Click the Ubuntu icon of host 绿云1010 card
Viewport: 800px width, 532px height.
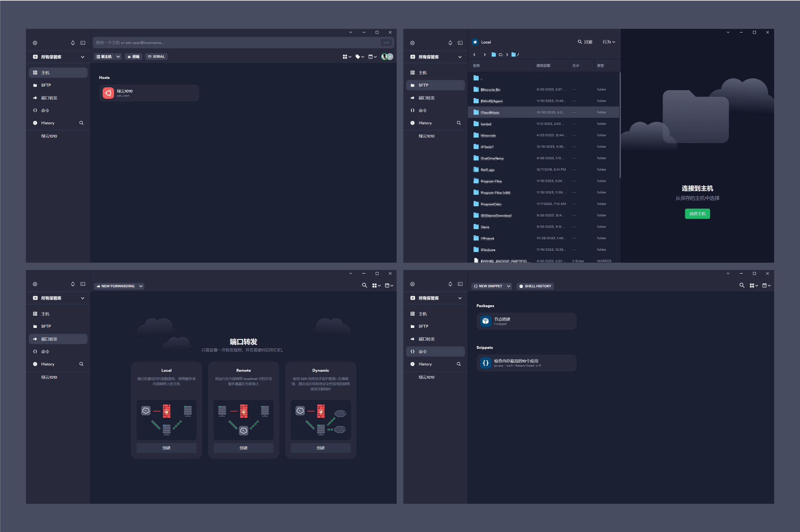(x=108, y=93)
